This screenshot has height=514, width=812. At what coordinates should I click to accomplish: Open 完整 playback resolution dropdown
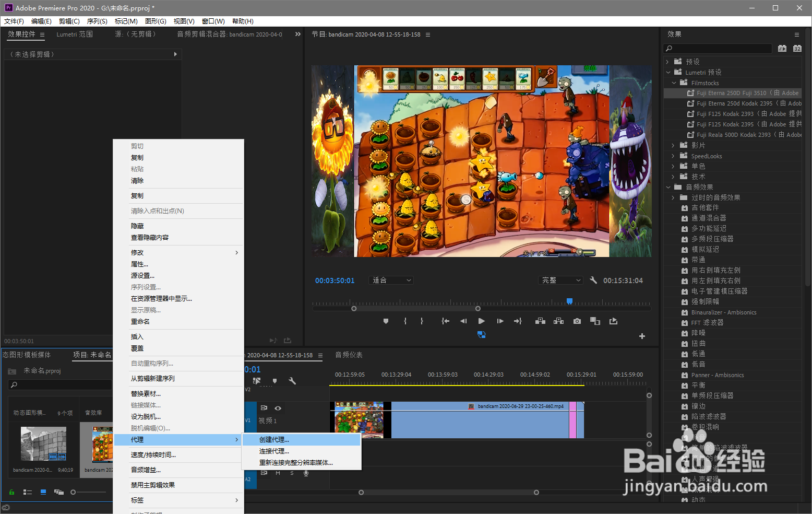coord(560,280)
